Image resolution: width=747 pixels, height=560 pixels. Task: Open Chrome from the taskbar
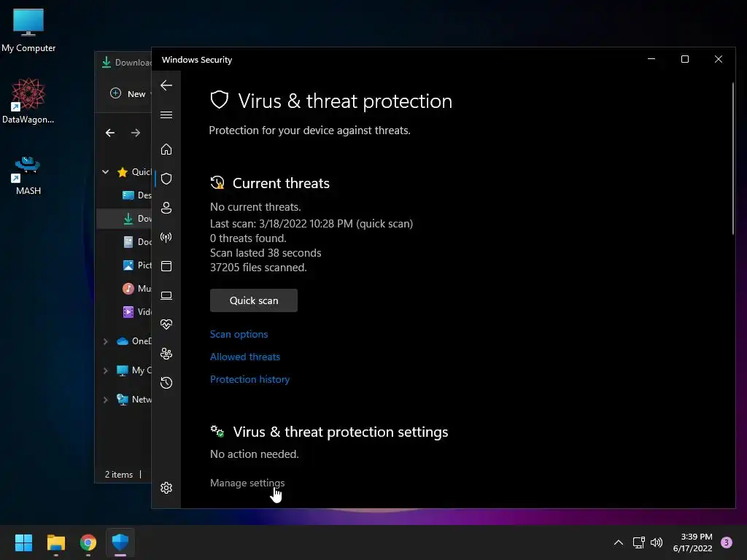[88, 542]
